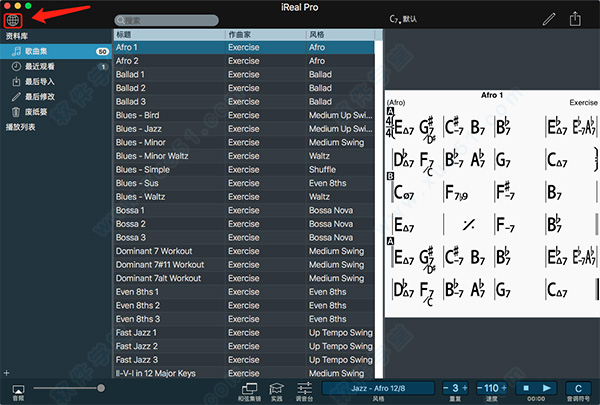This screenshot has height=405, width=600.
Task: Open the share export icon
Action: tap(575, 19)
